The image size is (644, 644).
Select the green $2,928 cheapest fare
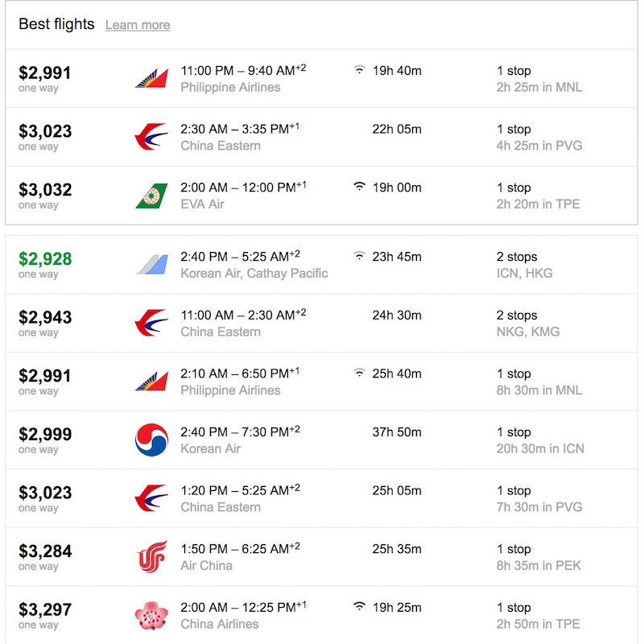click(x=45, y=258)
